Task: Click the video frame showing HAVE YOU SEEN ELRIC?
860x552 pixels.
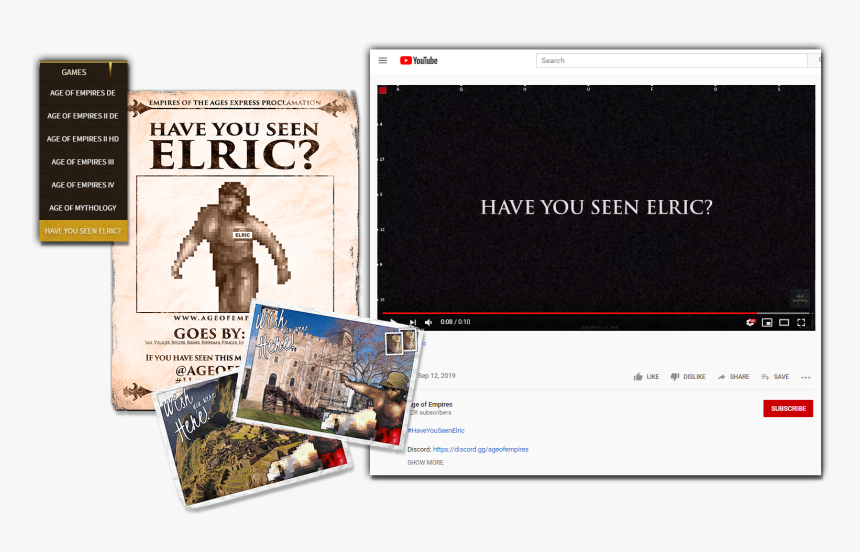Action: [596, 207]
